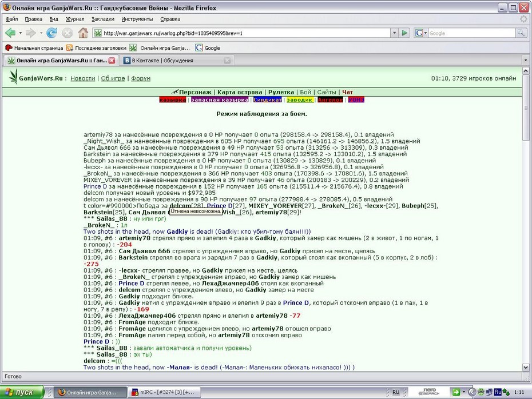Click the Карта острова link

(x=240, y=92)
